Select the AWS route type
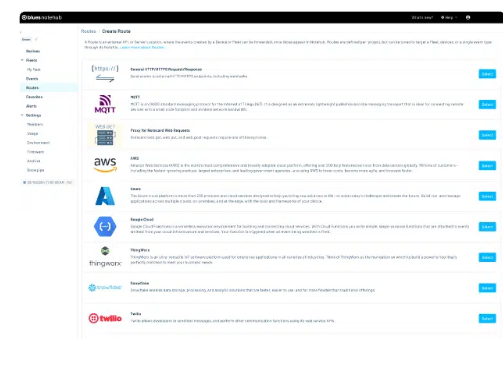 click(x=487, y=166)
